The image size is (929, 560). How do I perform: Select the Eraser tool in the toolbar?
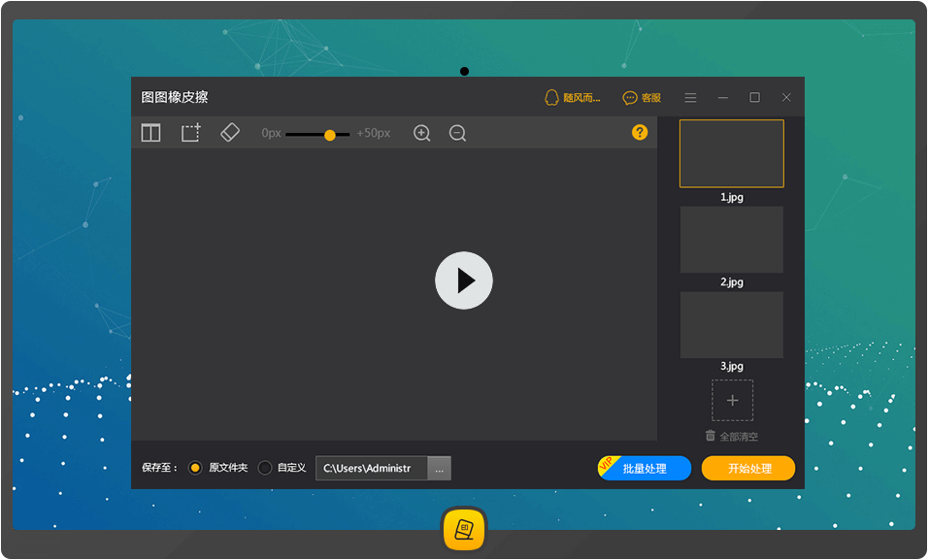(x=230, y=133)
